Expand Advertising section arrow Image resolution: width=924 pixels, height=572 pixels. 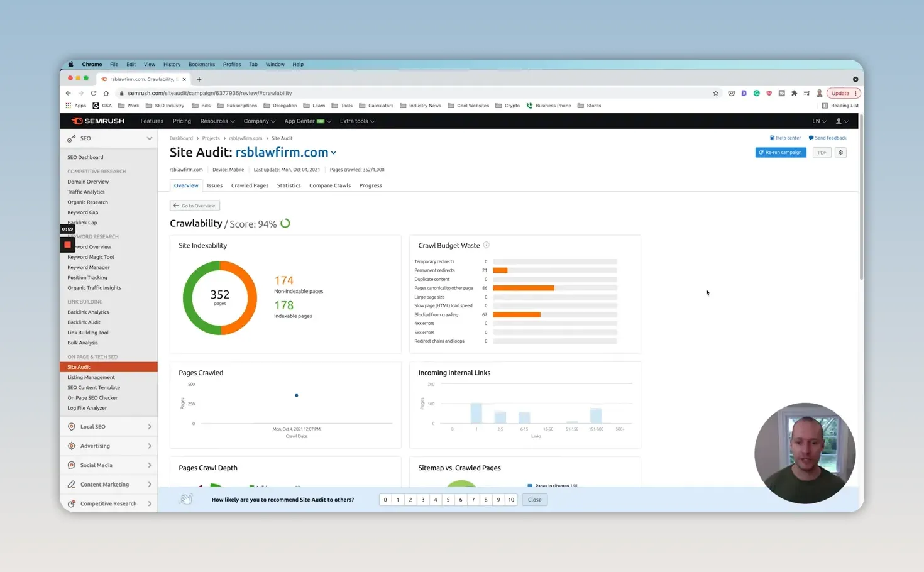pyautogui.click(x=150, y=446)
